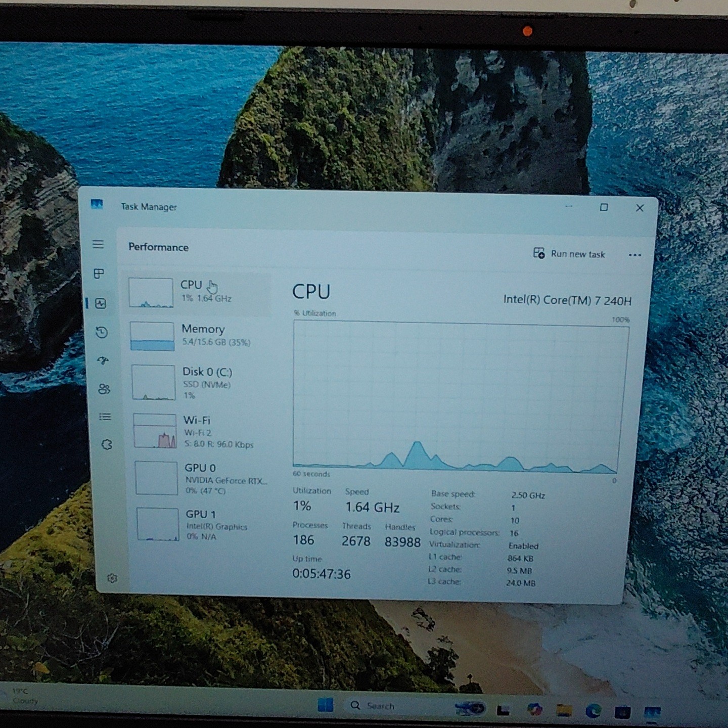
Task: Click the Performance page title
Action: (158, 247)
